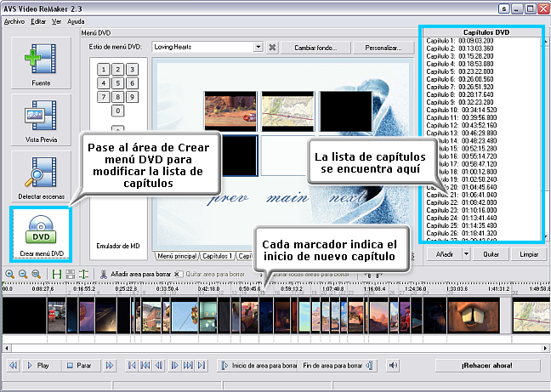This screenshot has width=551, height=392.
Task: Click the timeline horizontal scrollbar track
Action: [277, 348]
